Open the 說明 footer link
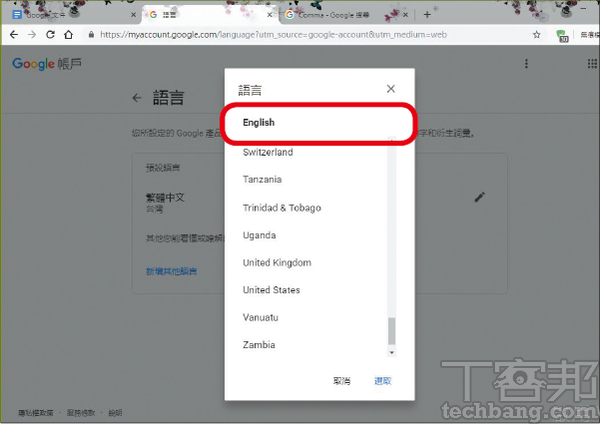The image size is (600, 424). pos(115,413)
